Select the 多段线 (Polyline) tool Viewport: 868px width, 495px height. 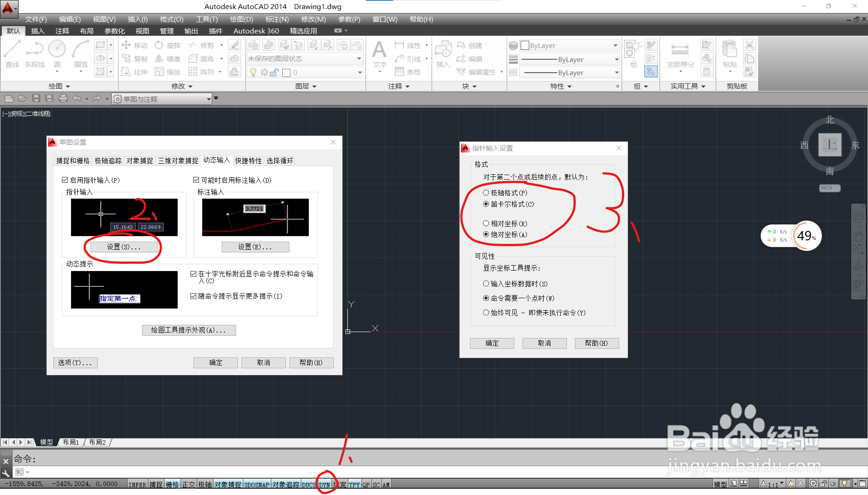(x=34, y=54)
